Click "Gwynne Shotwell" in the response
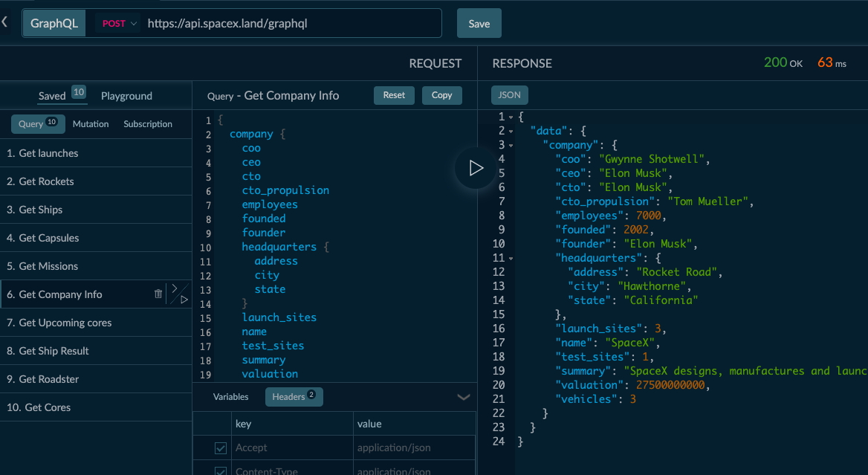This screenshot has width=868, height=475. coord(652,159)
